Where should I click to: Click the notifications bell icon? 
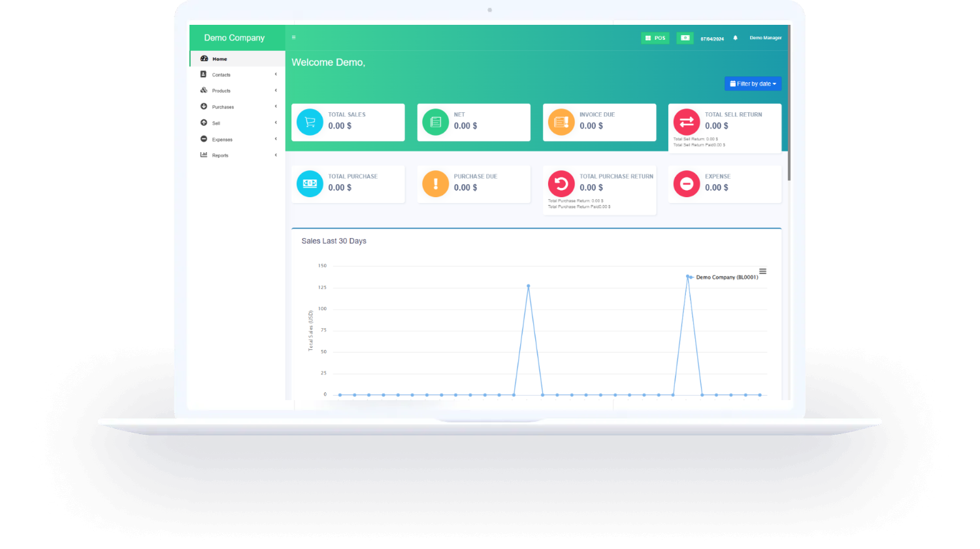(x=734, y=38)
